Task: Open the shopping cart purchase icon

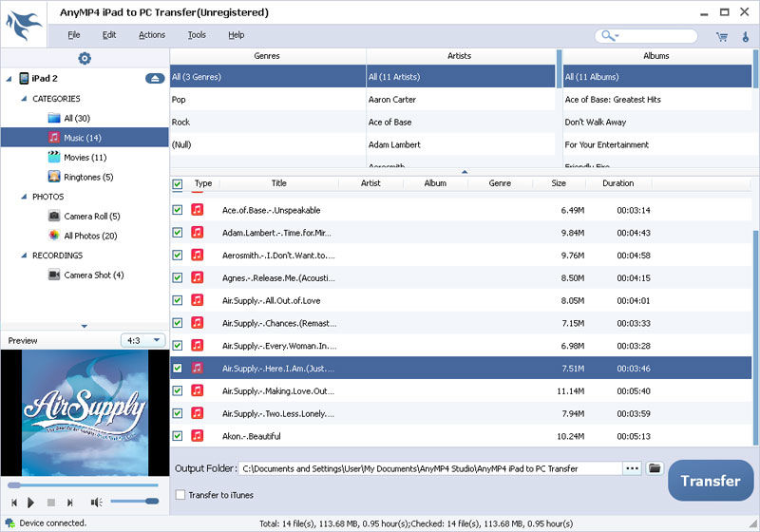Action: click(722, 37)
